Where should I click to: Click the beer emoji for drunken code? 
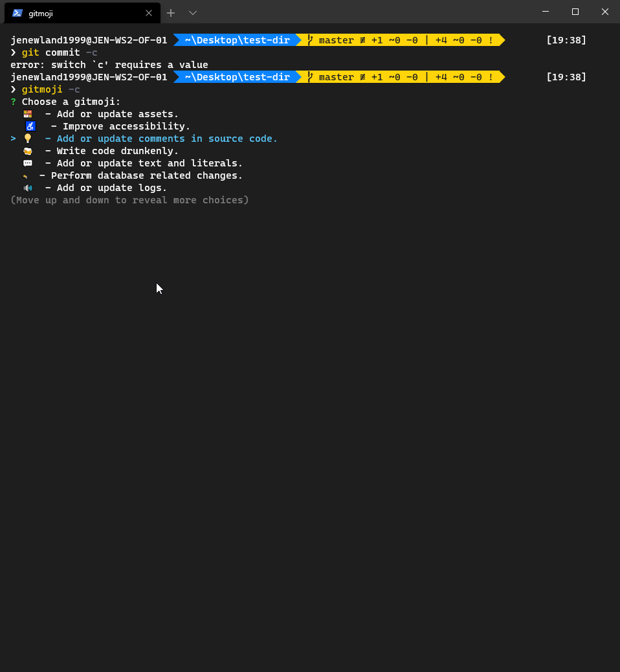click(x=27, y=150)
